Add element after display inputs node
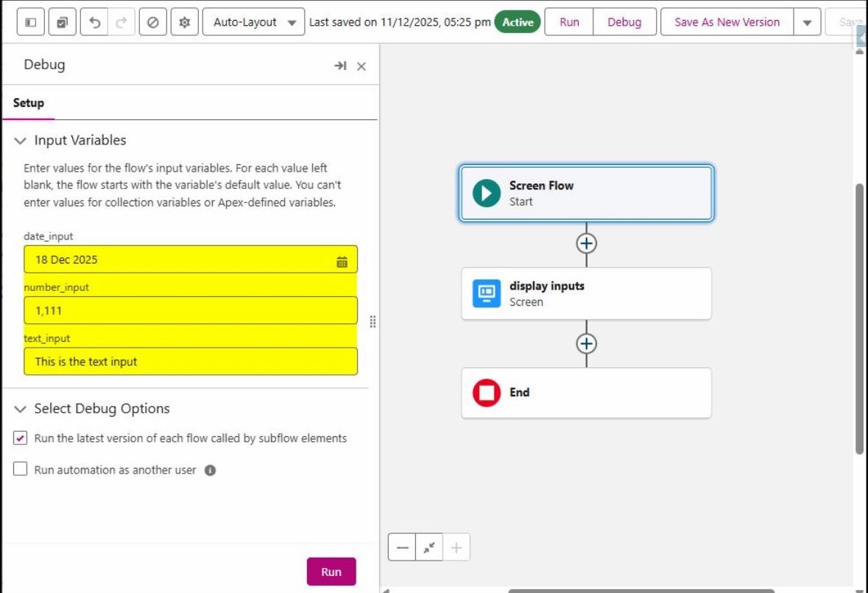868x593 pixels. tap(586, 343)
